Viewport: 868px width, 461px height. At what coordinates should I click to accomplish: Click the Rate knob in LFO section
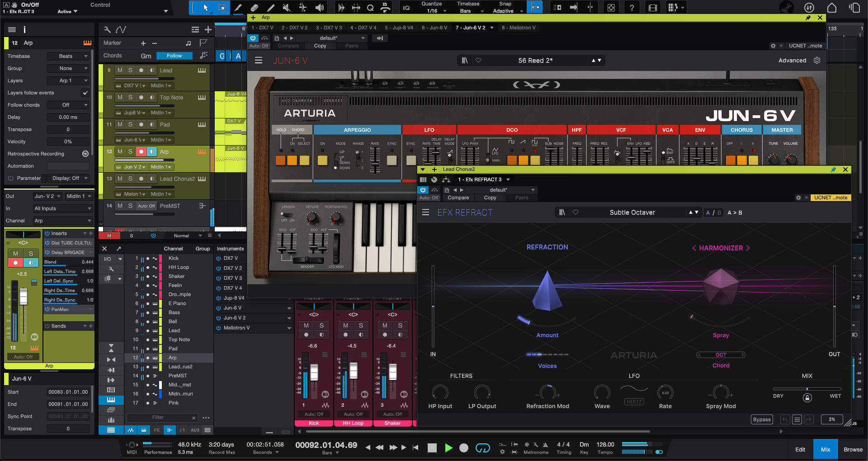tap(665, 392)
